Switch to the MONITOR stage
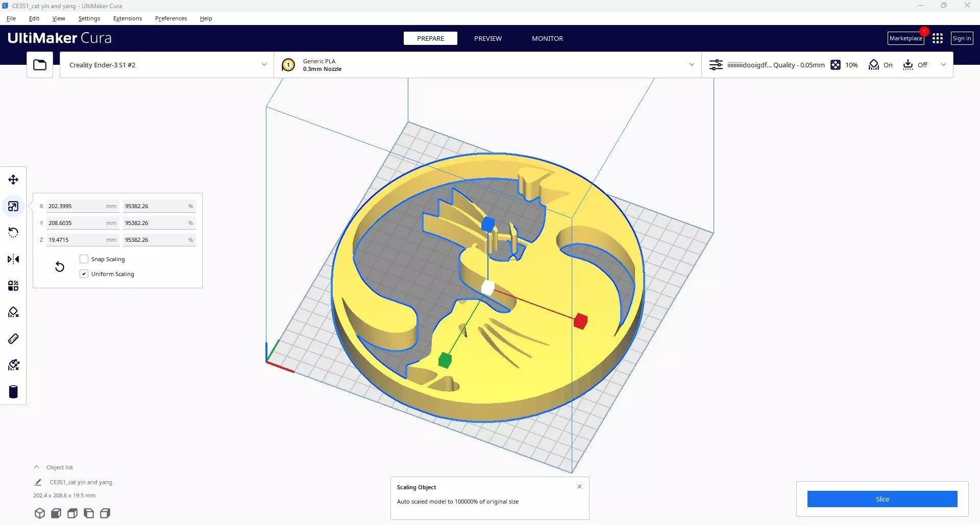Image resolution: width=980 pixels, height=525 pixels. pos(547,38)
